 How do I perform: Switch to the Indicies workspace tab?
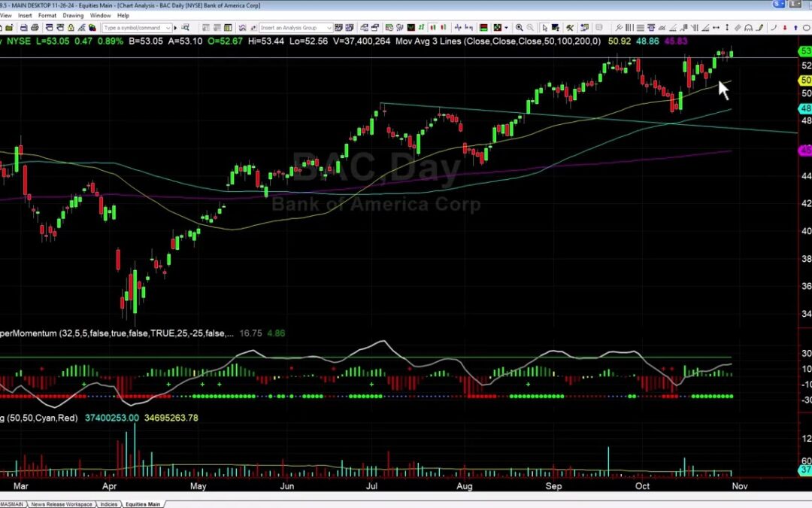coord(108,503)
